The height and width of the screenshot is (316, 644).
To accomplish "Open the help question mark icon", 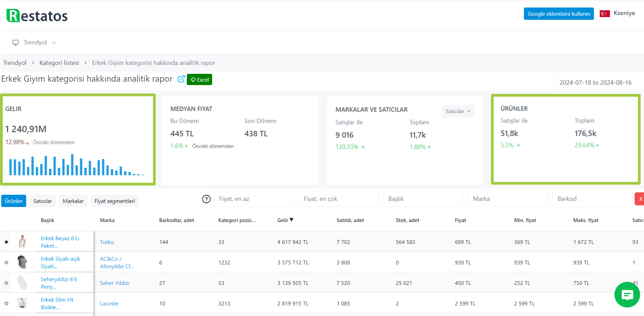I will coord(206,199).
